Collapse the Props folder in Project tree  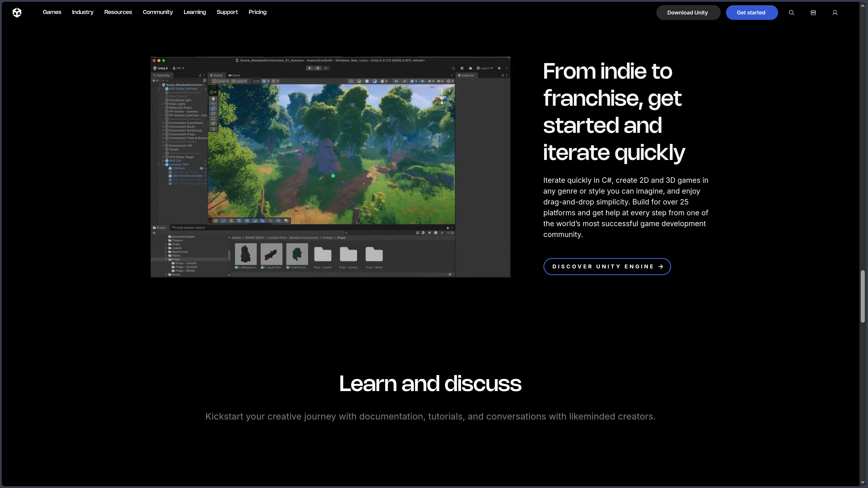(x=166, y=259)
